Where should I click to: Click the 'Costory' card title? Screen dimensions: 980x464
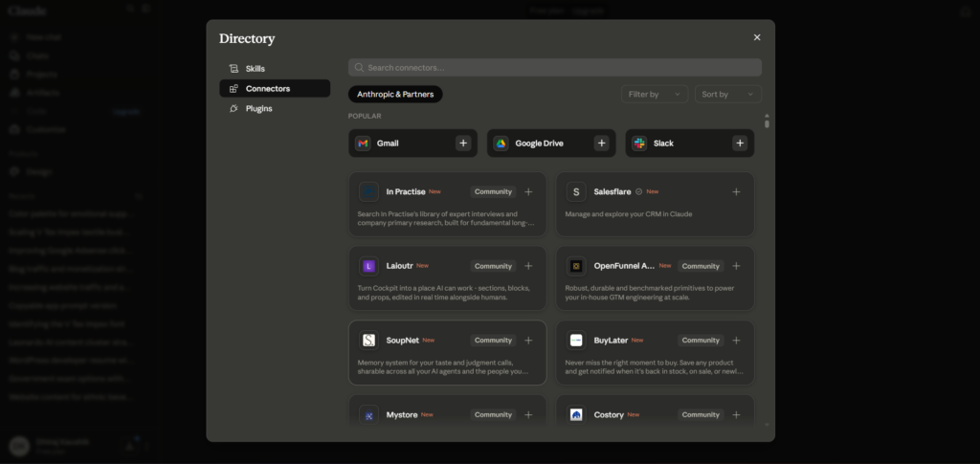tap(609, 414)
